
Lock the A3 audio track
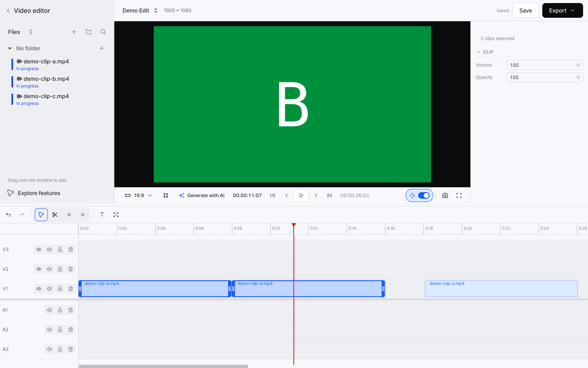[x=60, y=349]
